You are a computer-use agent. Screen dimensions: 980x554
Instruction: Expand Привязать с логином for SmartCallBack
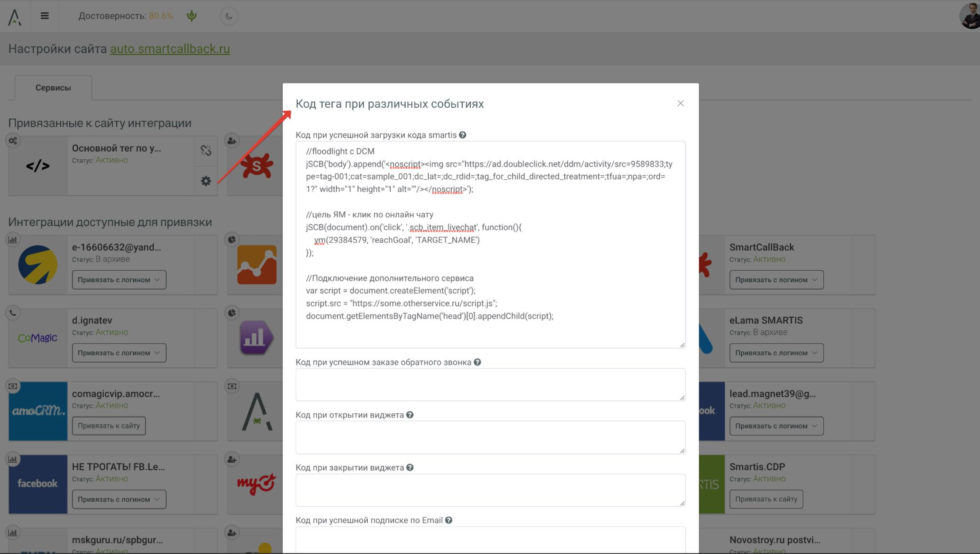point(776,280)
